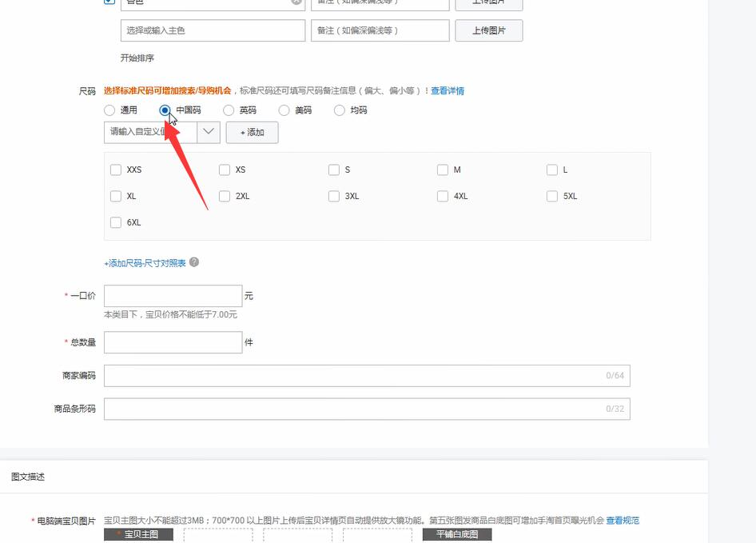
Task: Select the 英码 size radio option
Action: tap(229, 110)
